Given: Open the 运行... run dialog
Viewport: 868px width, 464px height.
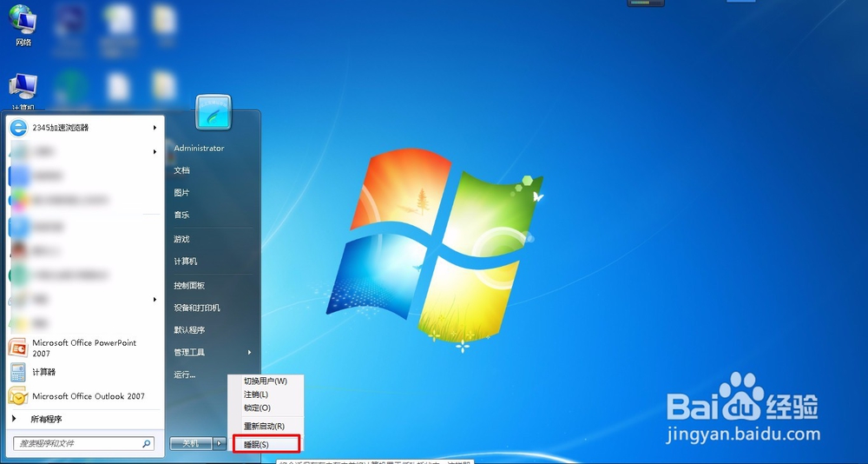Looking at the screenshot, I should coord(184,375).
